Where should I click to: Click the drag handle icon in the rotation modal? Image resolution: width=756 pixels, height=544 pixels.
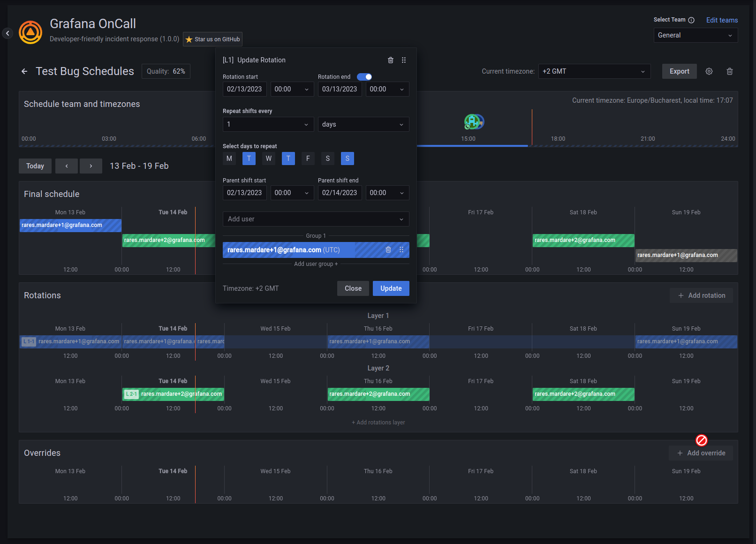coord(404,60)
